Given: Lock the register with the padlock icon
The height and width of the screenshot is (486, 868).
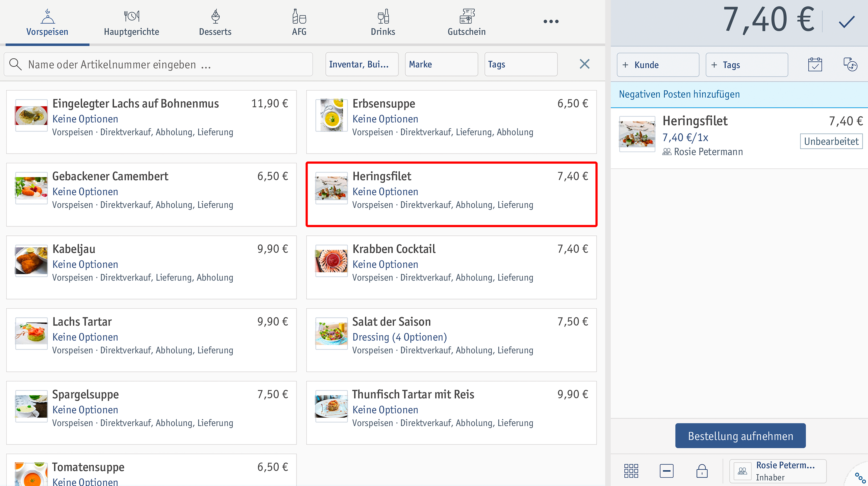Looking at the screenshot, I should [x=702, y=471].
